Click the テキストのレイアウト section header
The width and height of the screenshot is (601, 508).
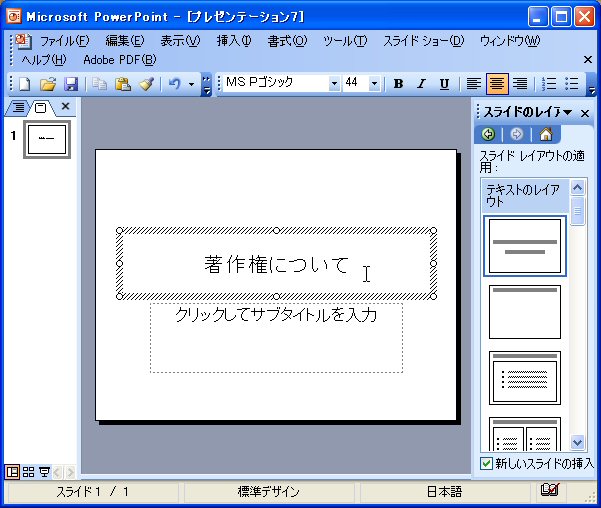click(x=524, y=196)
